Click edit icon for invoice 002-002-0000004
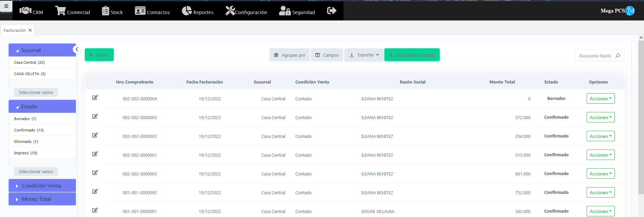Viewport: 644px width, 217px height. coord(95,98)
